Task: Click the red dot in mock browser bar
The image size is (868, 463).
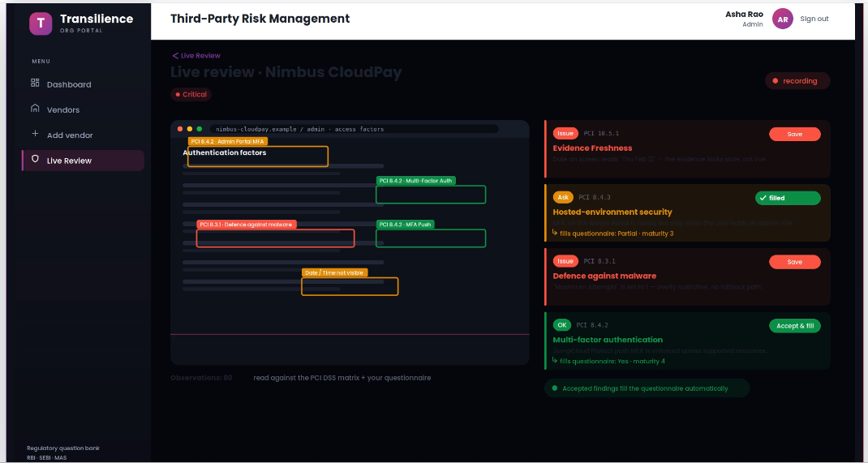Action: pos(180,129)
